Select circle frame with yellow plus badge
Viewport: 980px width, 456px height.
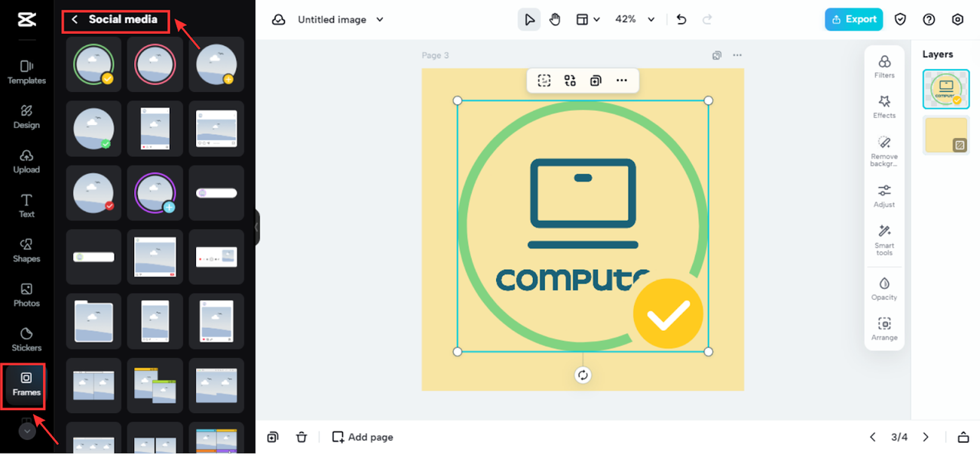point(217,64)
